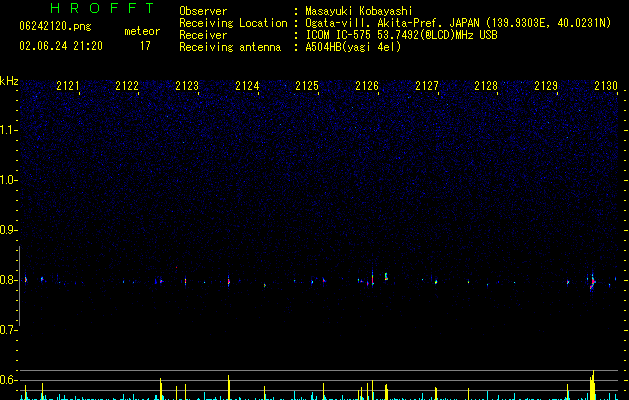Viewport: 629px width, 400px height.
Task: Click the strong meteor echo before 2130
Action: [x=592, y=282]
